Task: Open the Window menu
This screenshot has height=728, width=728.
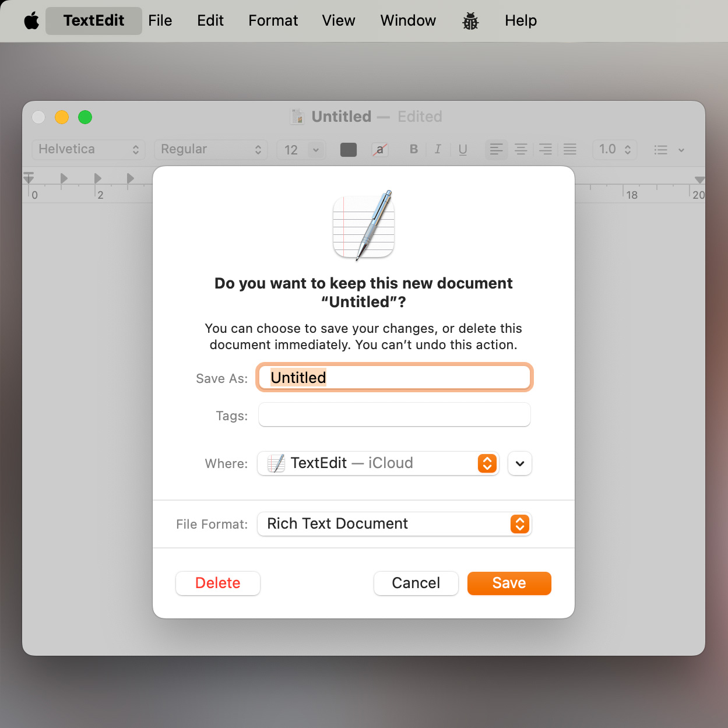Action: tap(407, 20)
